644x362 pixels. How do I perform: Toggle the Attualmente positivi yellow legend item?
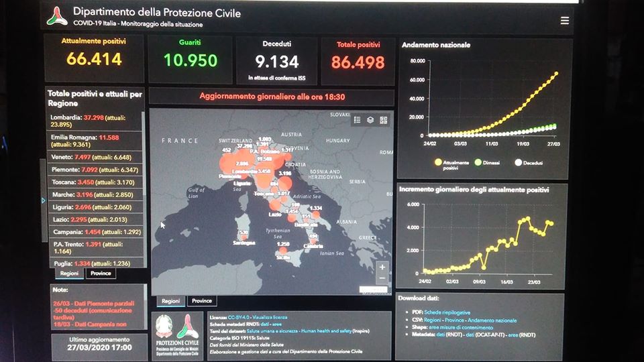[x=451, y=164]
